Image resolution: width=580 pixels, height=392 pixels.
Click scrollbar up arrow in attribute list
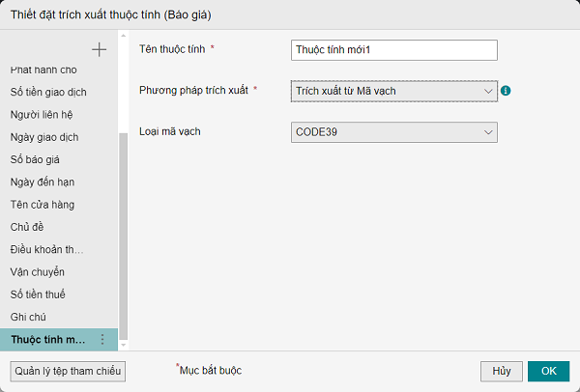point(124,36)
